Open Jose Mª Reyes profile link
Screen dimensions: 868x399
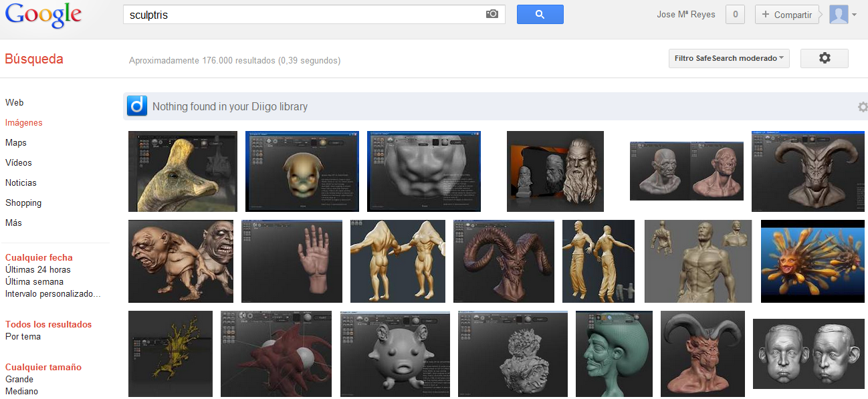(686, 15)
